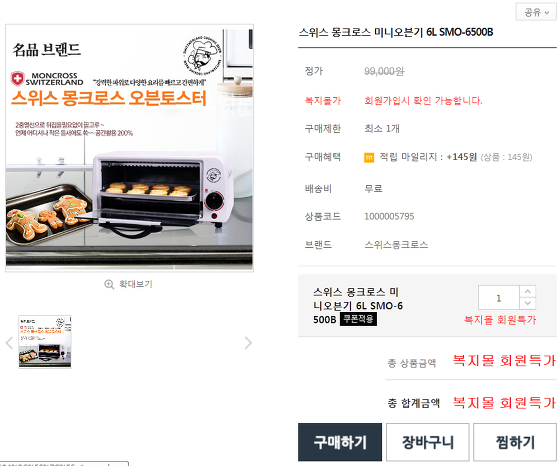Click the 구매하기 buy button

point(340,442)
